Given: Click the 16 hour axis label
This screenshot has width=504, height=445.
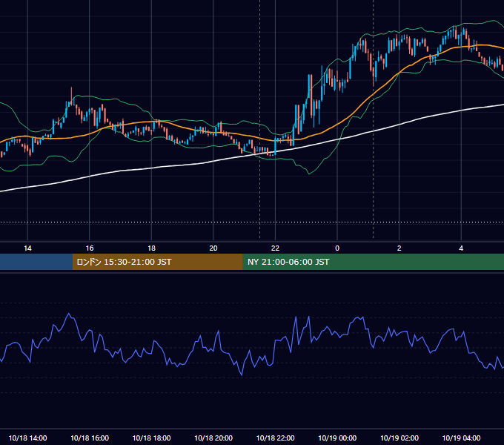Looking at the screenshot, I should pyautogui.click(x=90, y=248).
